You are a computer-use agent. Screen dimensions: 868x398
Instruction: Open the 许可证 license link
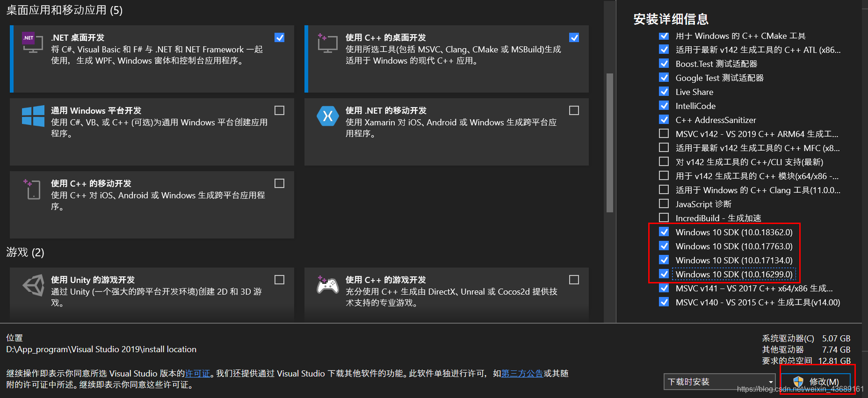197,374
